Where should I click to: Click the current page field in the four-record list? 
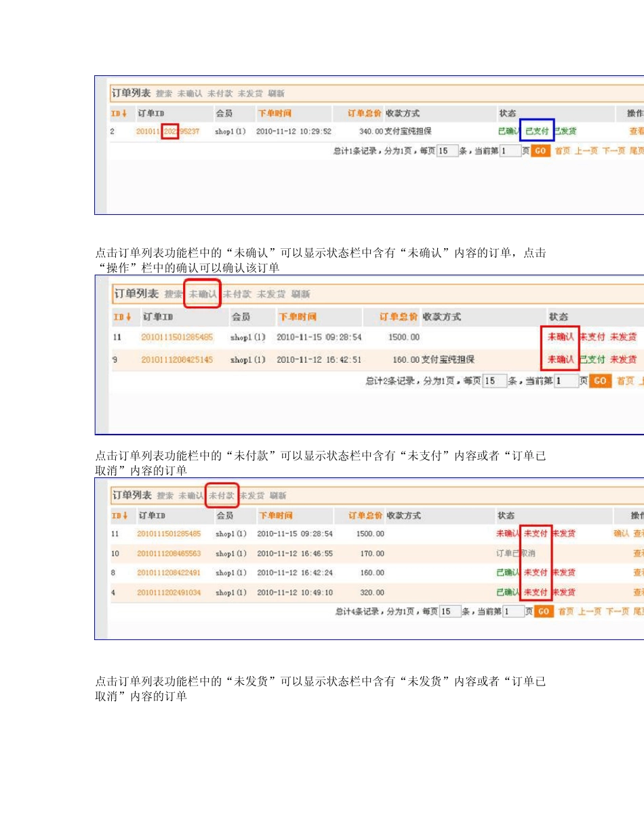click(x=513, y=612)
